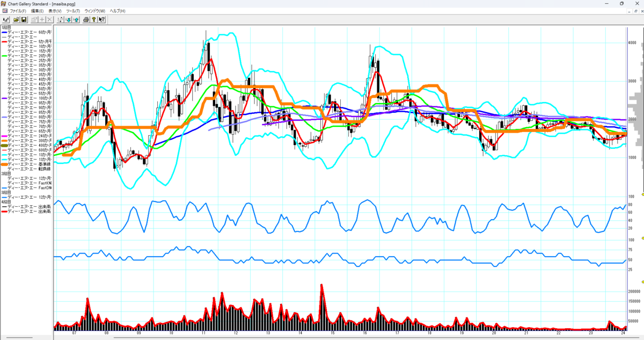The image size is (644, 340).
Task: Save the chart using floppy disk icon
Action: [24, 19]
